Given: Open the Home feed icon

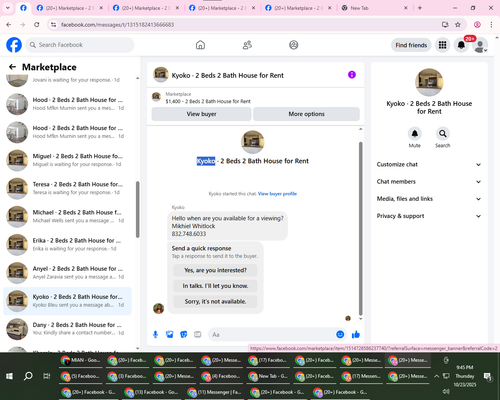Looking at the screenshot, I should [x=200, y=45].
